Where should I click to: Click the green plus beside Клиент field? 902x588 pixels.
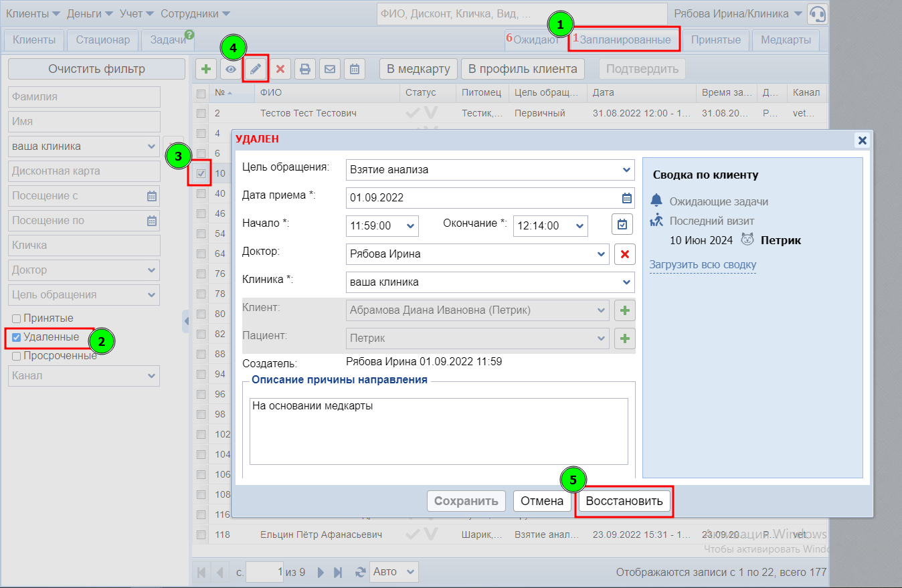[x=624, y=310]
